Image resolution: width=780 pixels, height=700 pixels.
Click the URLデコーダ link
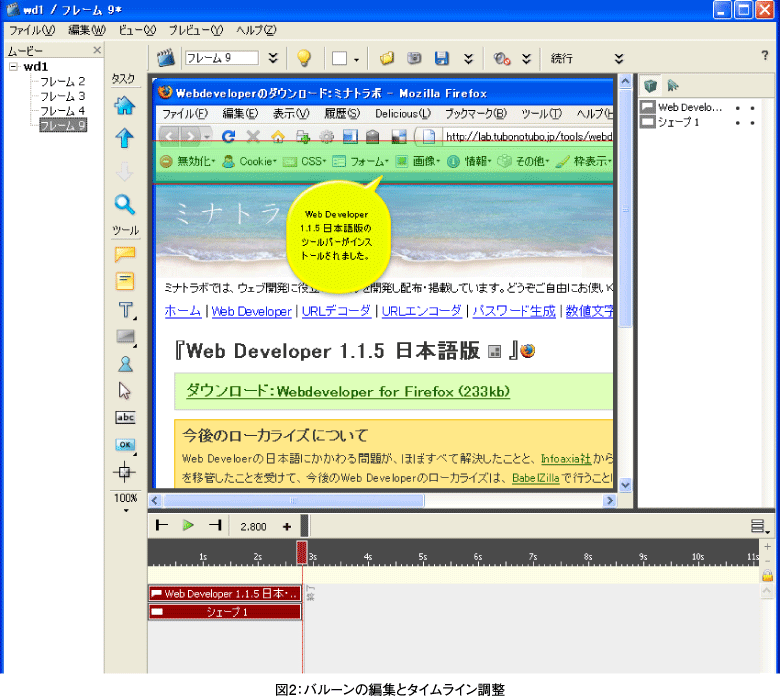tap(336, 311)
